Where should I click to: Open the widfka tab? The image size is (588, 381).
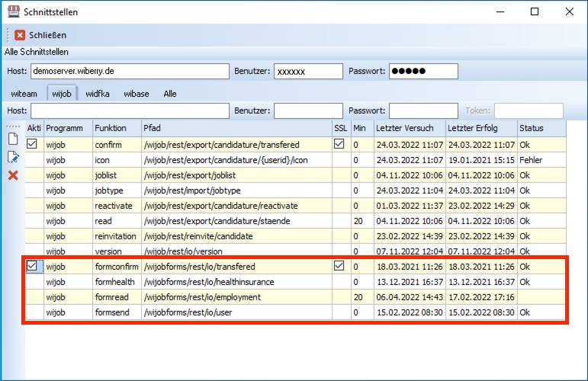(98, 94)
